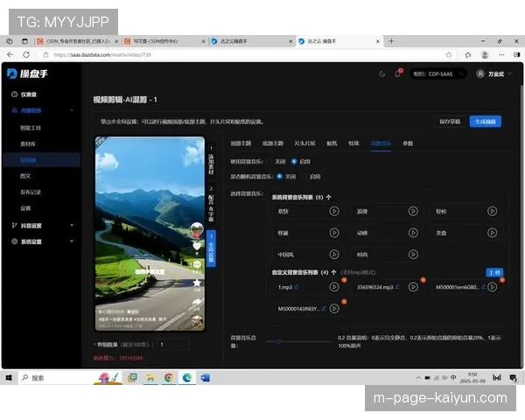The height and width of the screenshot is (420, 525).
Task: Play the 浪漫 system music preview
Action: pyautogui.click(x=413, y=212)
